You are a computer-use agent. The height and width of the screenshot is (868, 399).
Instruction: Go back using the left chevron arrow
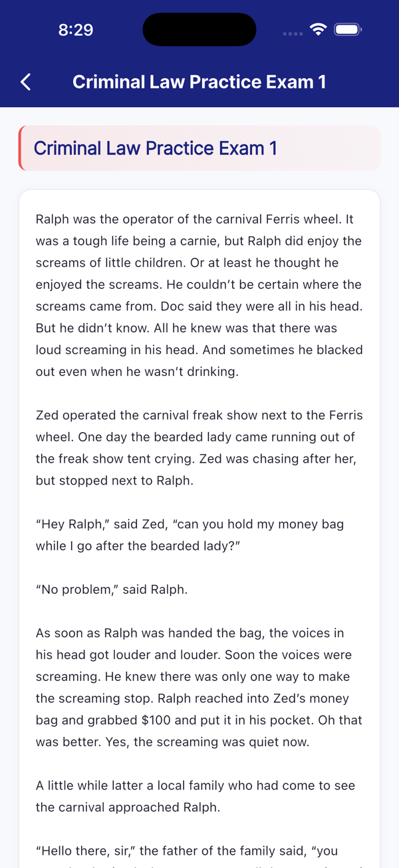click(x=26, y=82)
